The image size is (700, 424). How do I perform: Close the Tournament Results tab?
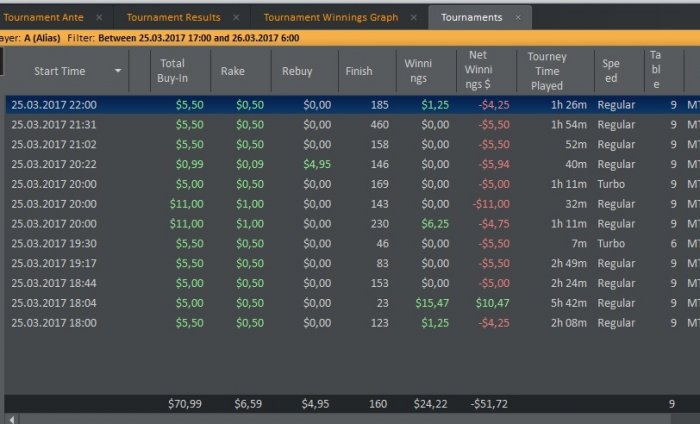point(236,17)
